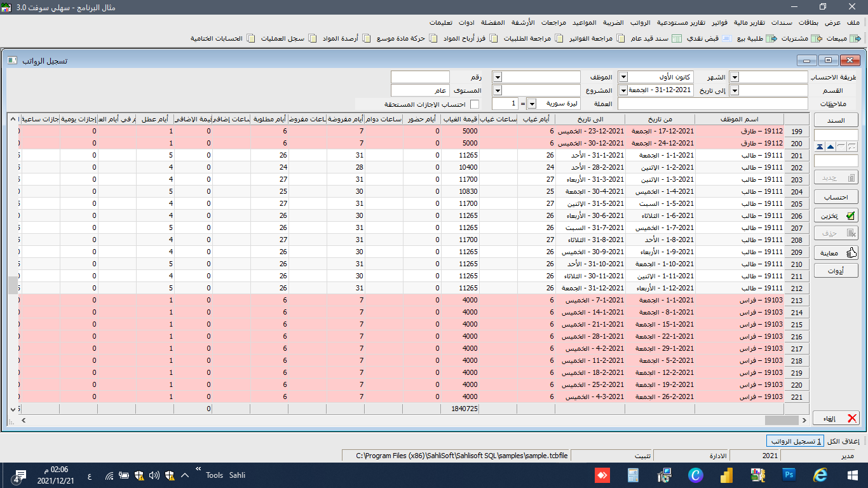Image resolution: width=868 pixels, height=488 pixels.
Task: Show hidden tray icons chevron
Action: (185, 475)
